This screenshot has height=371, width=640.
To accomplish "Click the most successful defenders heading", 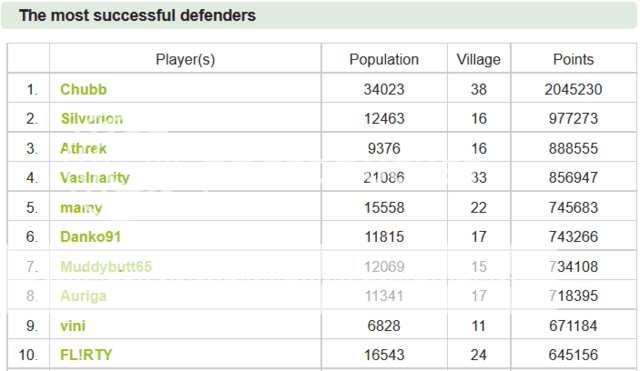I will [x=137, y=16].
